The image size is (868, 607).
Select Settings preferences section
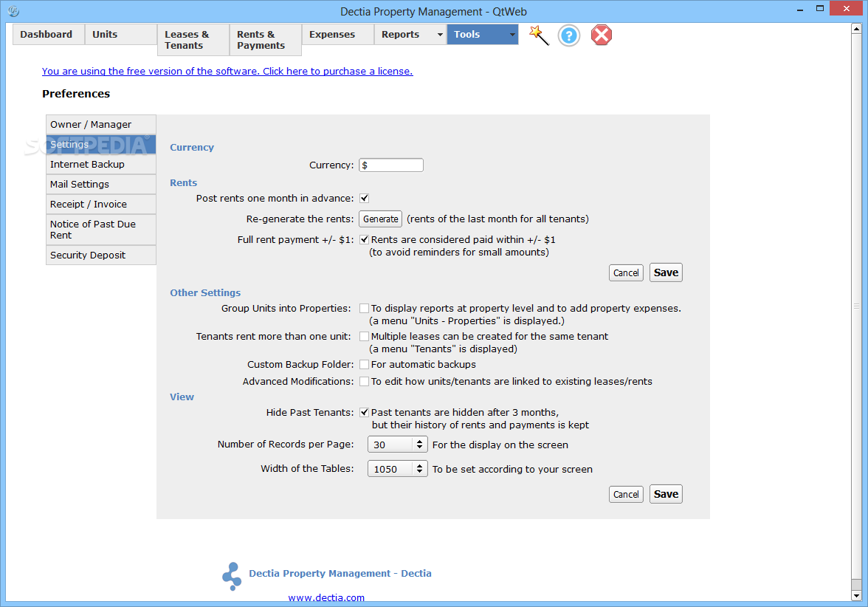[x=100, y=145]
